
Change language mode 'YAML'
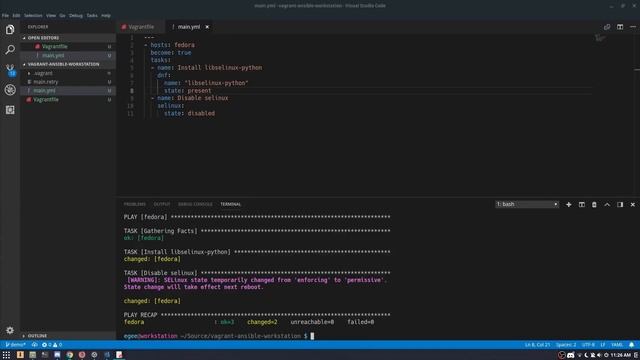tap(617, 345)
